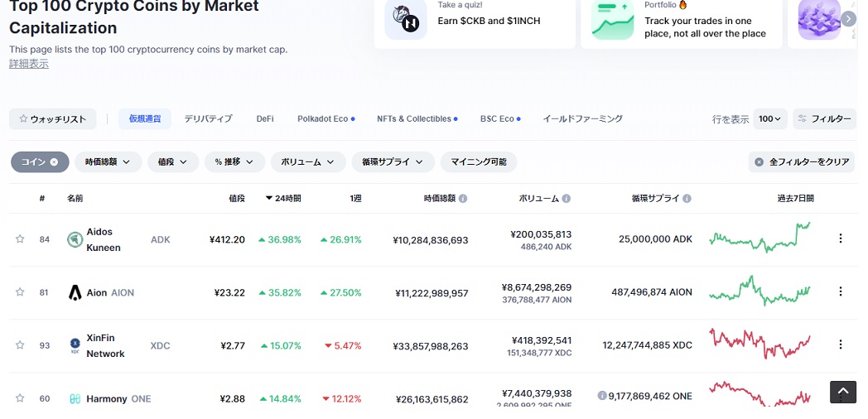Image resolution: width=868 pixels, height=419 pixels.
Task: Open the Portfolio chart thumbnail
Action: [x=612, y=19]
